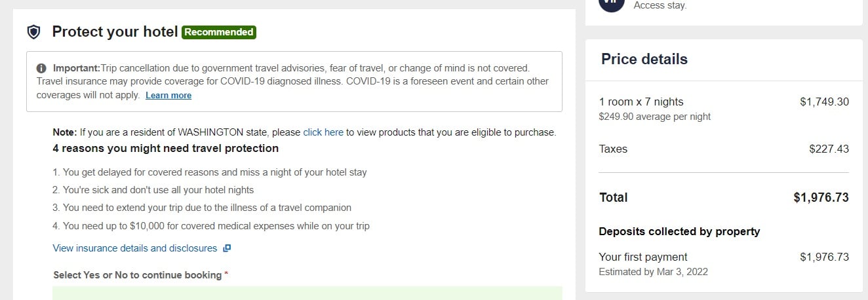Click the $1,749.30 room price amount

tap(824, 102)
